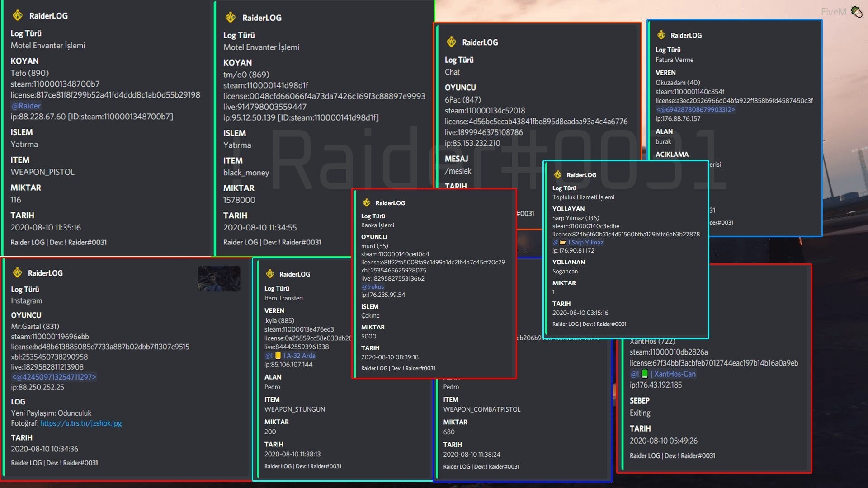Viewport: 868px width, 488px height.
Task: Click the <@694287808679903312> mention
Action: (x=695, y=109)
